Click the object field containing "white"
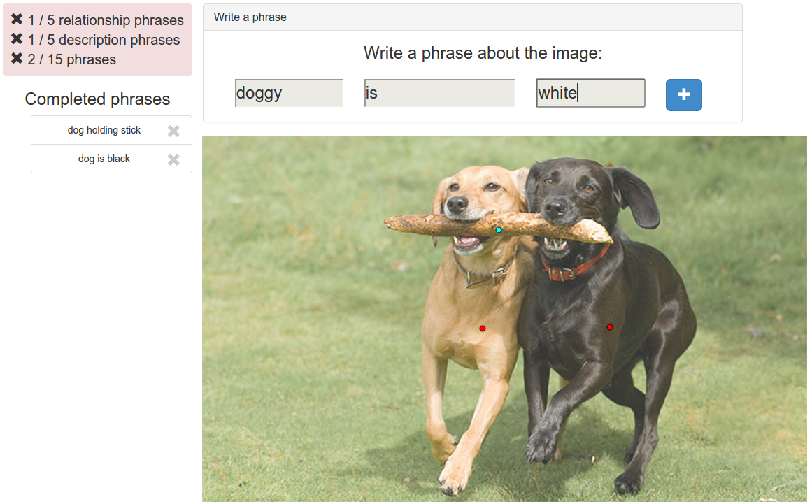 (x=590, y=93)
